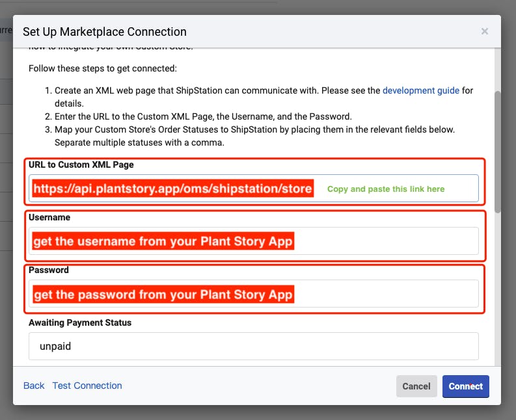The width and height of the screenshot is (516, 420).
Task: Click the 'Set Up Marketplace Connection' title
Action: coord(105,32)
